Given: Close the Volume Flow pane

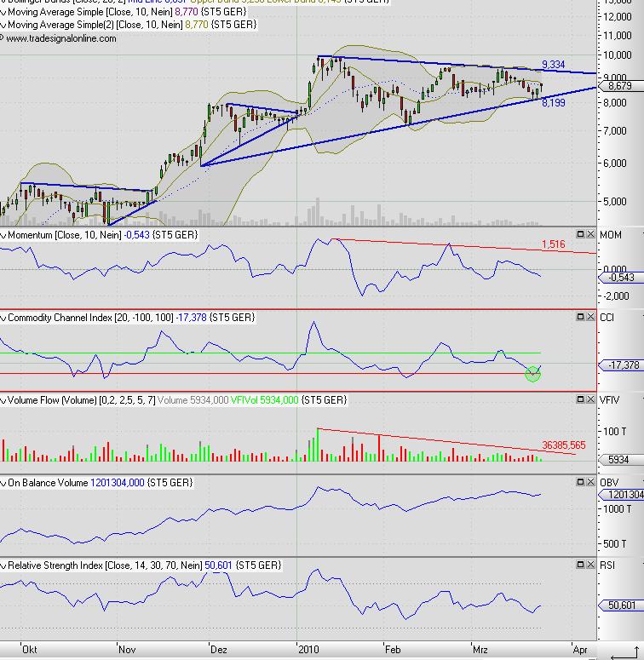Looking at the screenshot, I should 590,399.
